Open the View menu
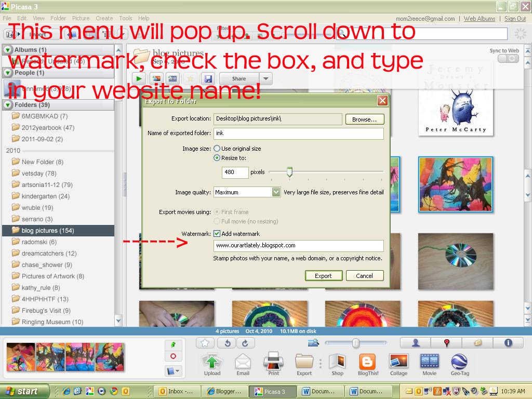This screenshot has height=399, width=532. point(38,18)
